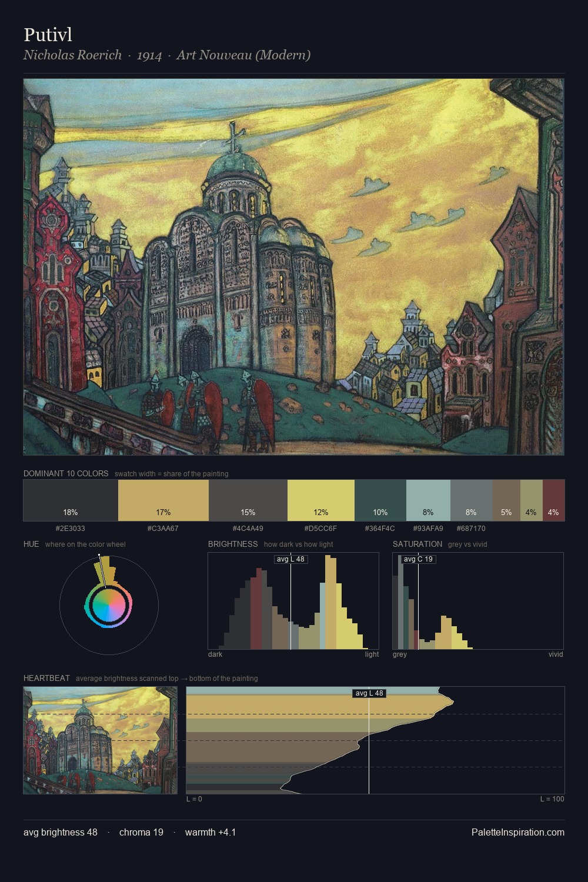Open the main Putivl painting image
Screen dimensions: 588x882
(x=294, y=267)
